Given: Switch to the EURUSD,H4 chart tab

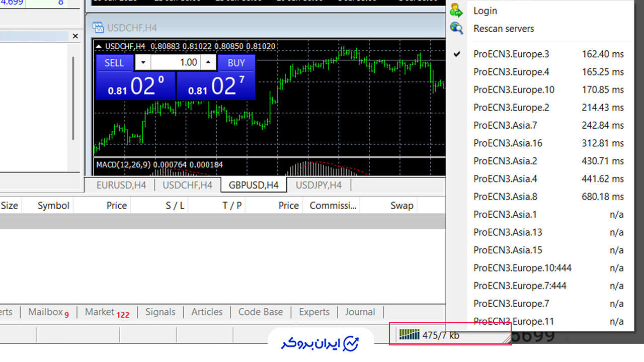Looking at the screenshot, I should (121, 185).
